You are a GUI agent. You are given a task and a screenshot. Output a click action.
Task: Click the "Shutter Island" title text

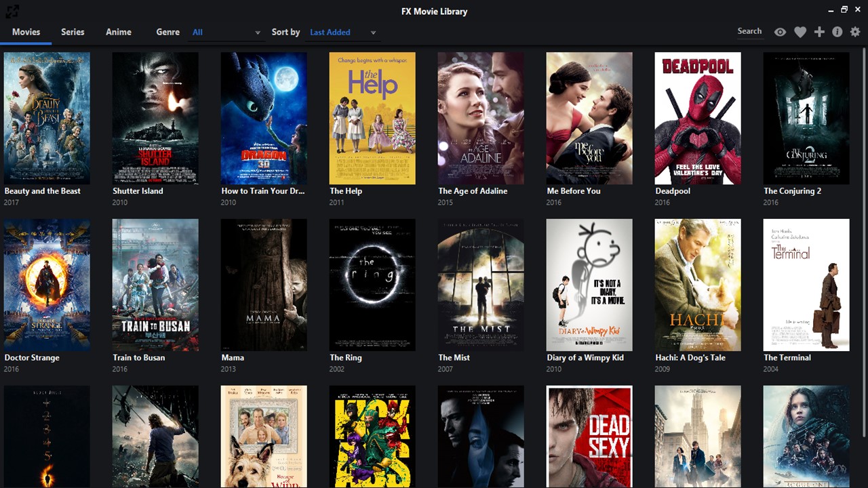click(x=138, y=191)
